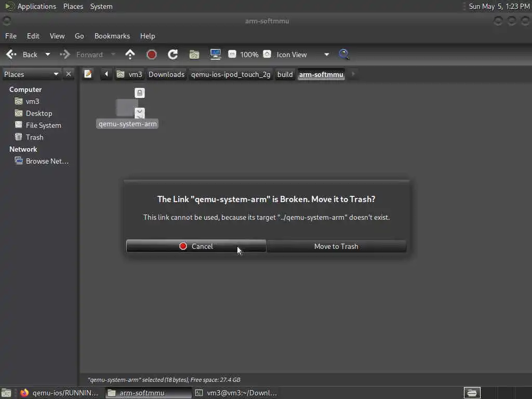Open the View menu

pyautogui.click(x=57, y=36)
